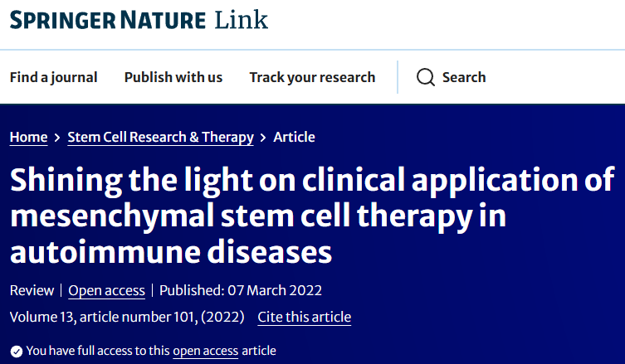The width and height of the screenshot is (625, 364).
Task: Select Track your research
Action: coord(312,77)
